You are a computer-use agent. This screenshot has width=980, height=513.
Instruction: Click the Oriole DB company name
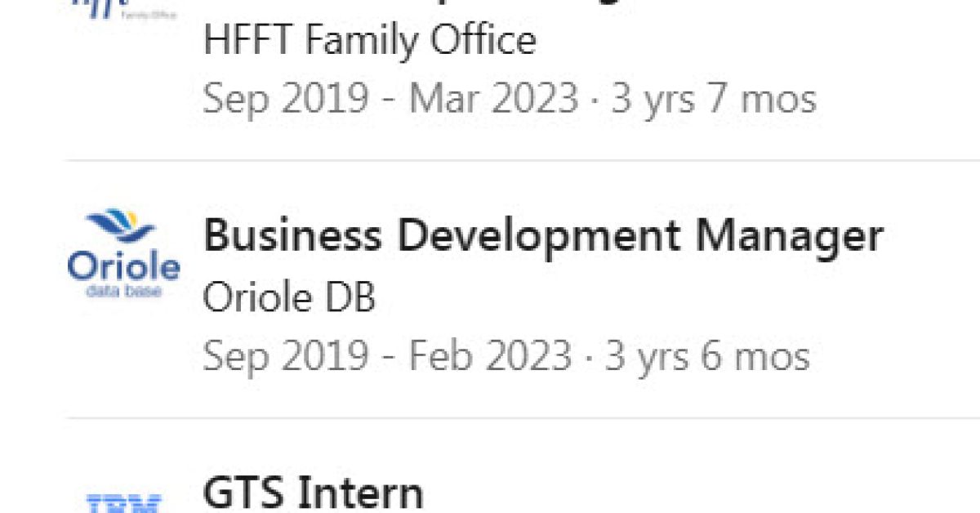click(x=289, y=298)
